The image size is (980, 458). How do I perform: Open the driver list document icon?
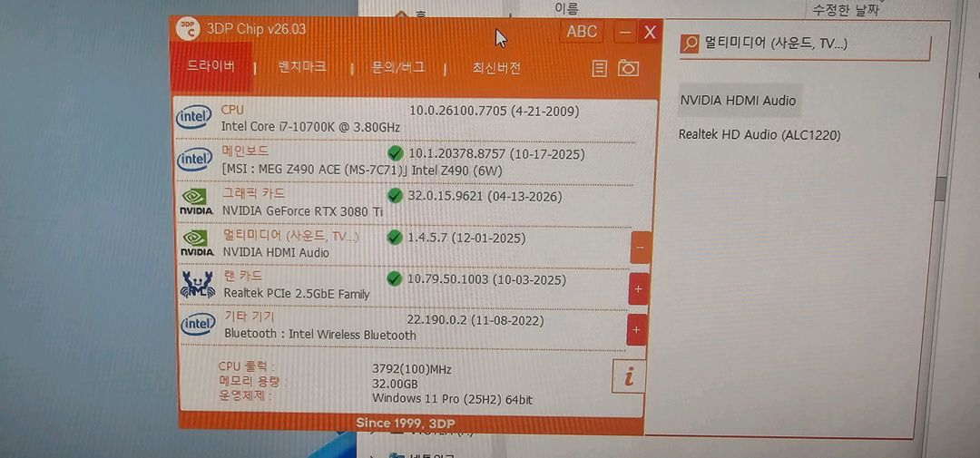(600, 68)
